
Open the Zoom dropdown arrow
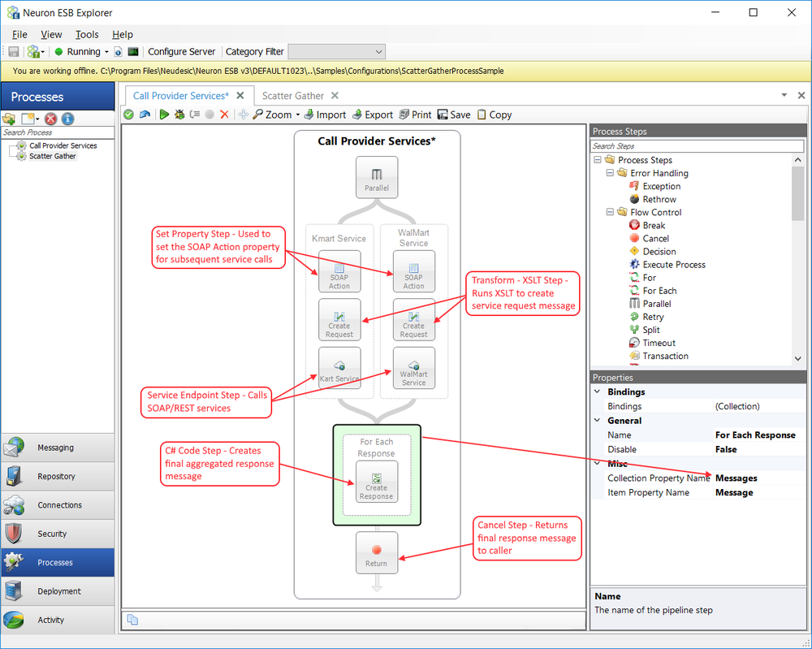click(298, 115)
